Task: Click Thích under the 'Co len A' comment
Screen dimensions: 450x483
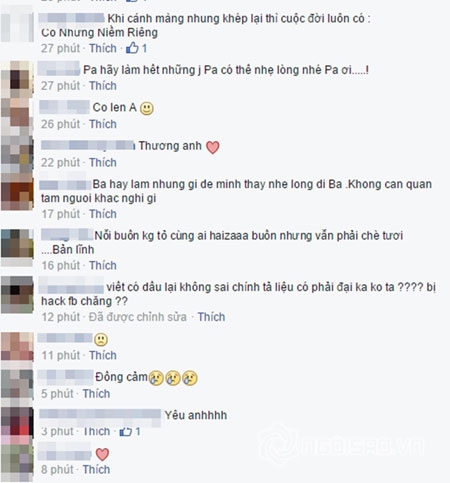Action: point(103,124)
